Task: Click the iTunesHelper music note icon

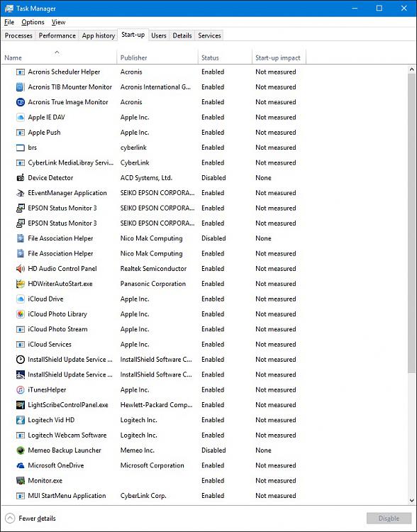Action: (21, 390)
